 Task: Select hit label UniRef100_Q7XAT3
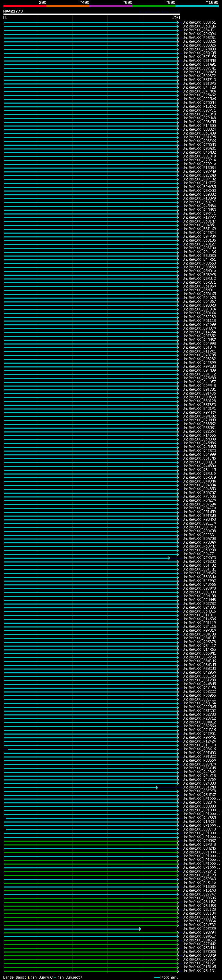point(199,558)
